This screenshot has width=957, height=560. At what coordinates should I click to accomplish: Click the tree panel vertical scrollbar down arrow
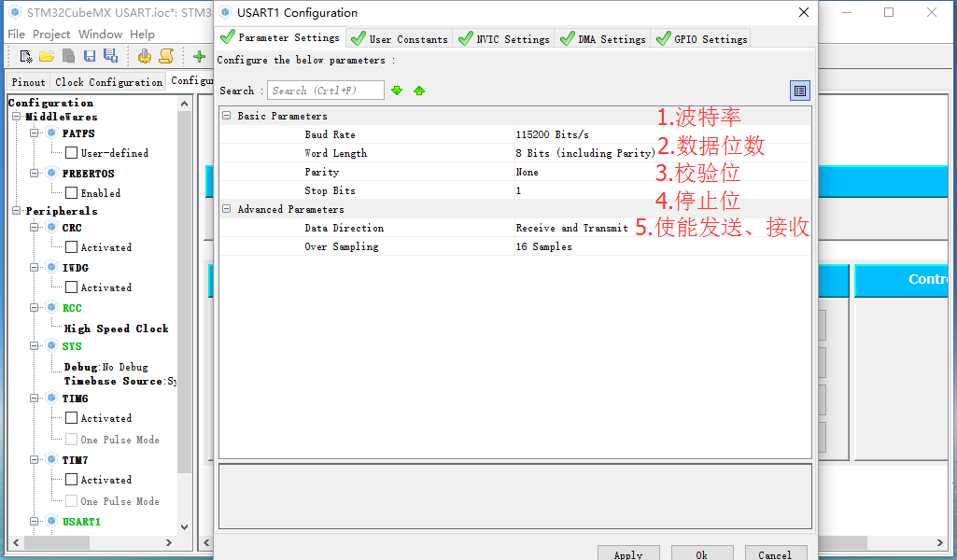(x=184, y=527)
